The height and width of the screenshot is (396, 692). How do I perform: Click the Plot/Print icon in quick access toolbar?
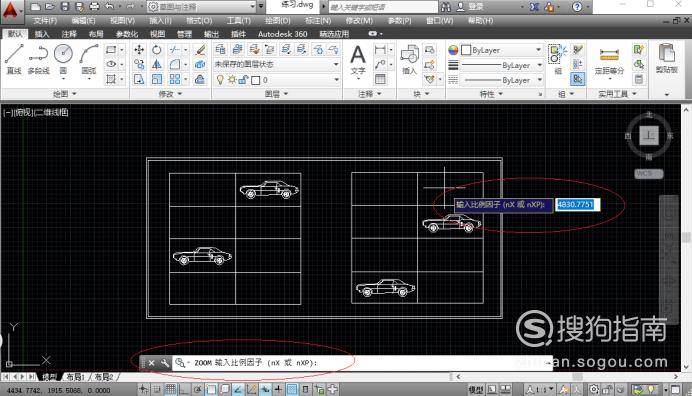[x=94, y=7]
